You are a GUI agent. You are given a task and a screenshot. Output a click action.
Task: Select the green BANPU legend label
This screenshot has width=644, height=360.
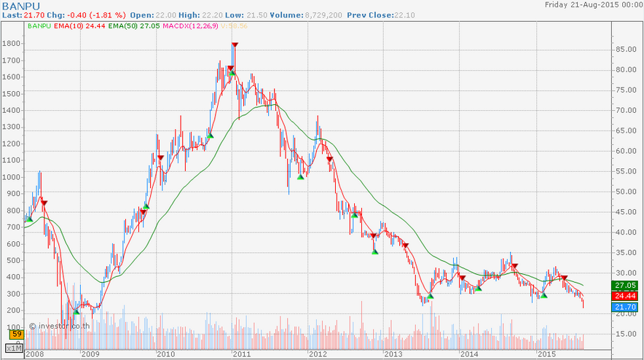tap(39, 26)
